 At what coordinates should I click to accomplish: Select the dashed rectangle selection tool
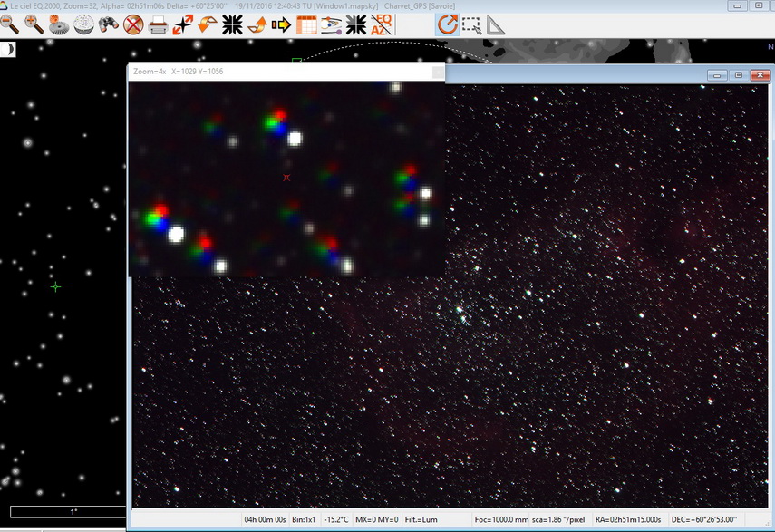tap(471, 24)
